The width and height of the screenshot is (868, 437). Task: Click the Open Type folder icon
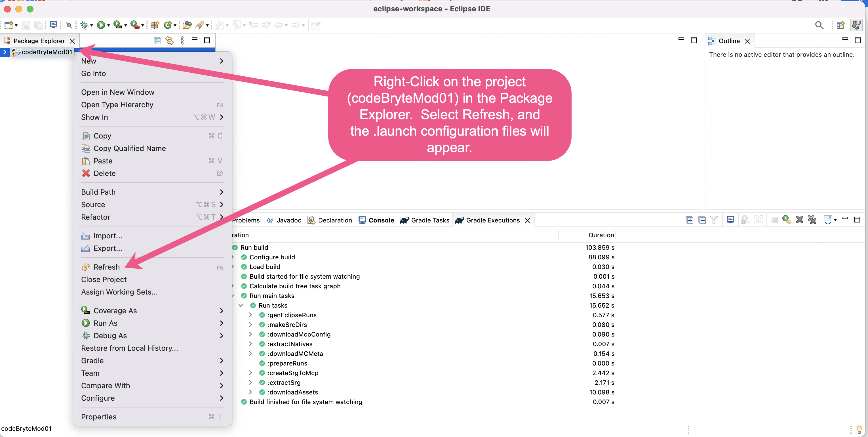click(x=187, y=25)
